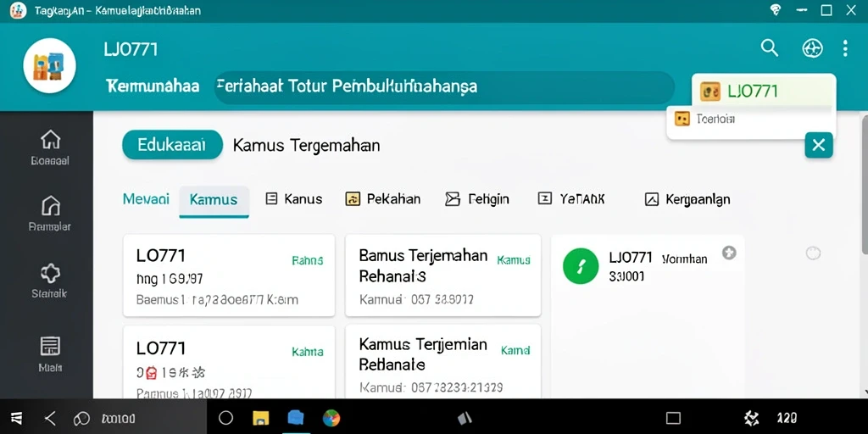Open the second home-shaped sidebar icon
868x434 pixels.
click(x=50, y=205)
